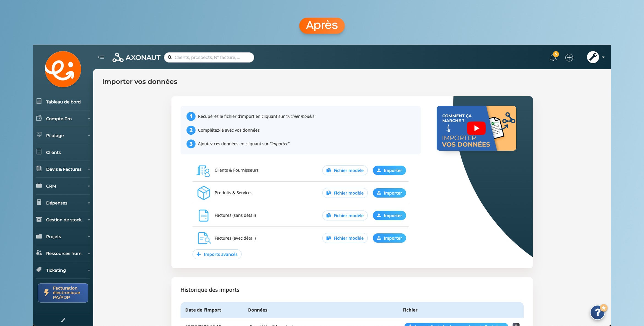Expand the Devis & Factures menu
This screenshot has height=326, width=644.
click(x=63, y=169)
